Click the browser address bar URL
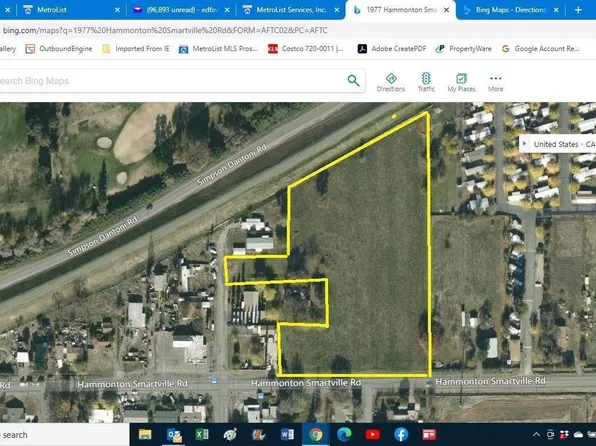This screenshot has height=446, width=596. click(x=165, y=30)
